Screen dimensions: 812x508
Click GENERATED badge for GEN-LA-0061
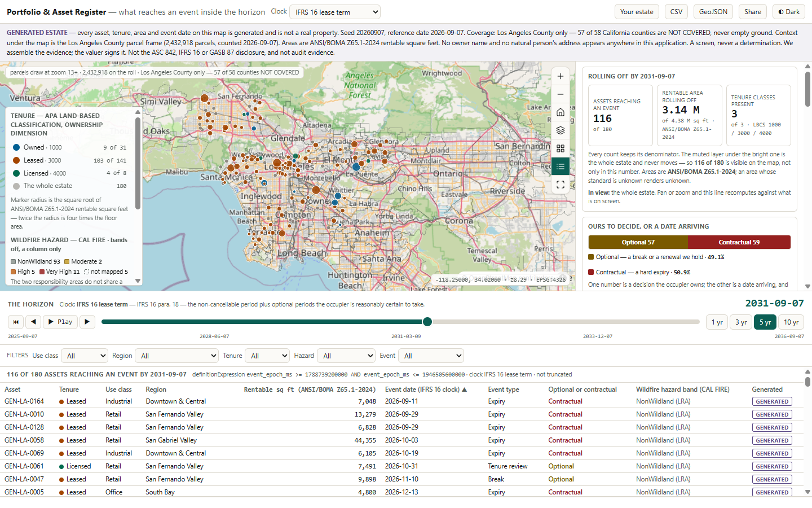click(x=772, y=466)
